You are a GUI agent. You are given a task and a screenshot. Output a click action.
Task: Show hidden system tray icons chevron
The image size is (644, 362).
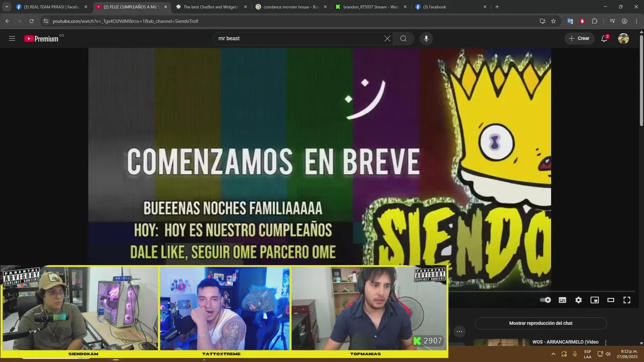click(x=553, y=354)
